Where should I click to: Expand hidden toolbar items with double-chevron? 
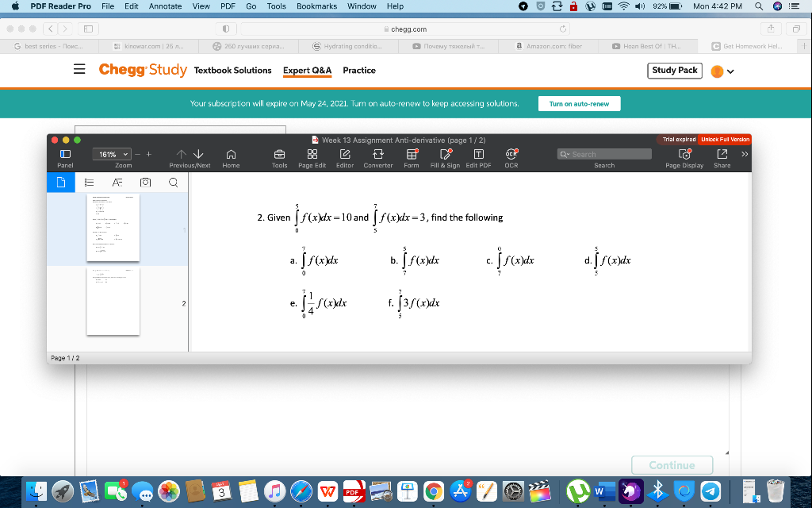743,155
